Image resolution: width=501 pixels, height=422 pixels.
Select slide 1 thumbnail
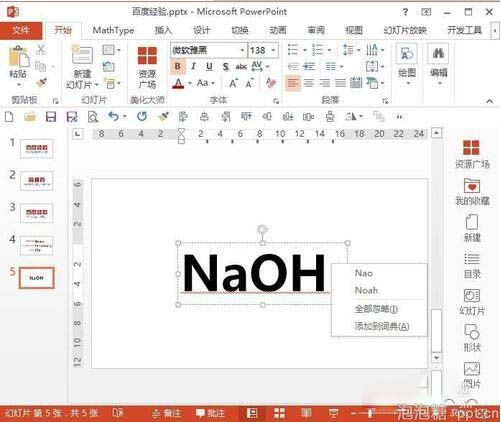[36, 148]
